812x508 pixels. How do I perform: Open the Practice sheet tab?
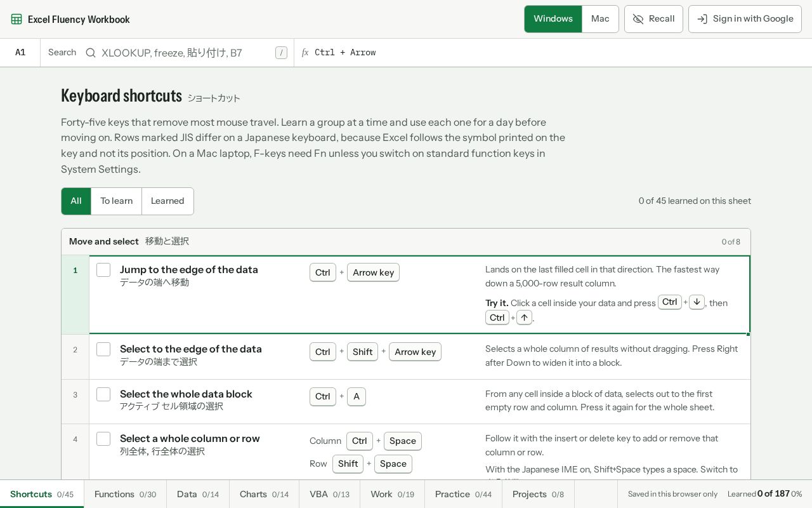click(x=463, y=494)
